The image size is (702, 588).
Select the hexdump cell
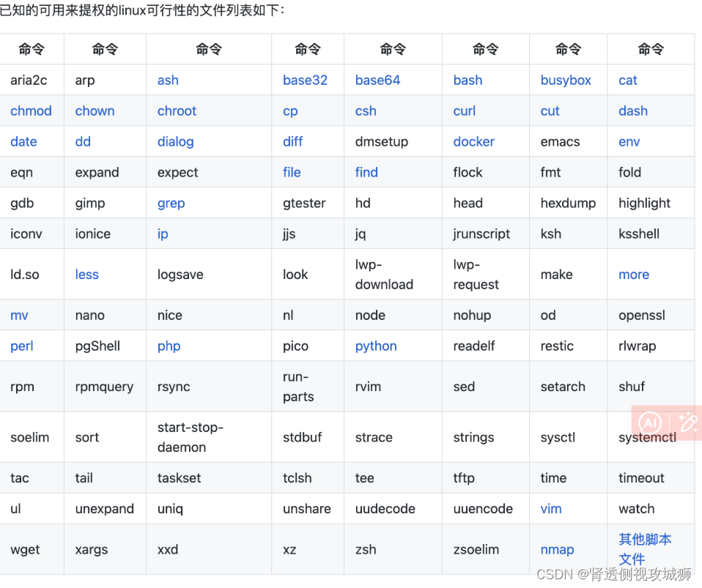coord(569,203)
